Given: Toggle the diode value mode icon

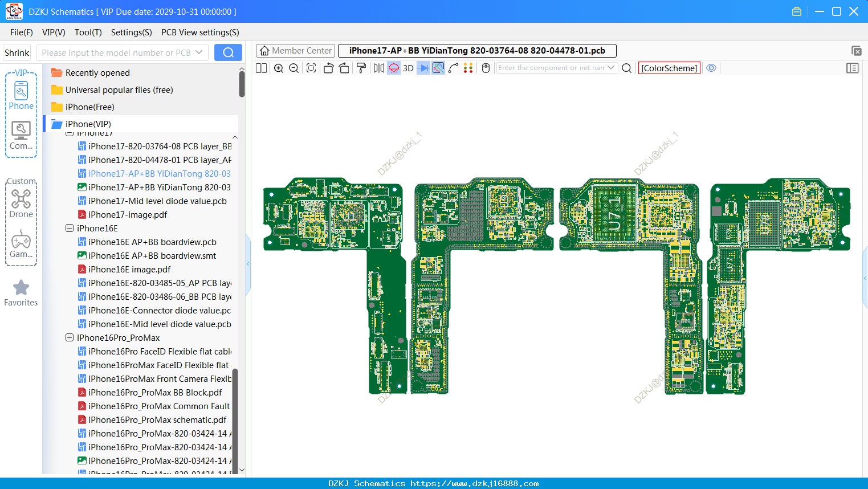Looking at the screenshot, I should (423, 68).
